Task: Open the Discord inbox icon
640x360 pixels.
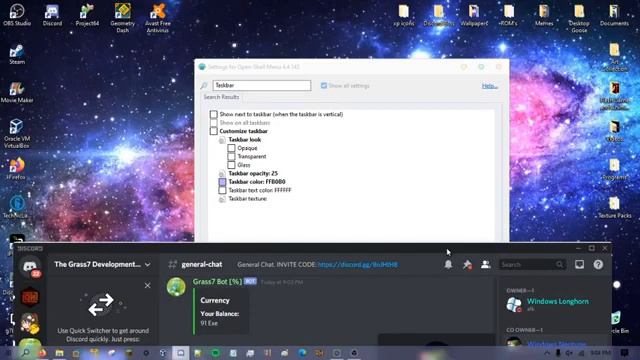Action: click(x=579, y=264)
